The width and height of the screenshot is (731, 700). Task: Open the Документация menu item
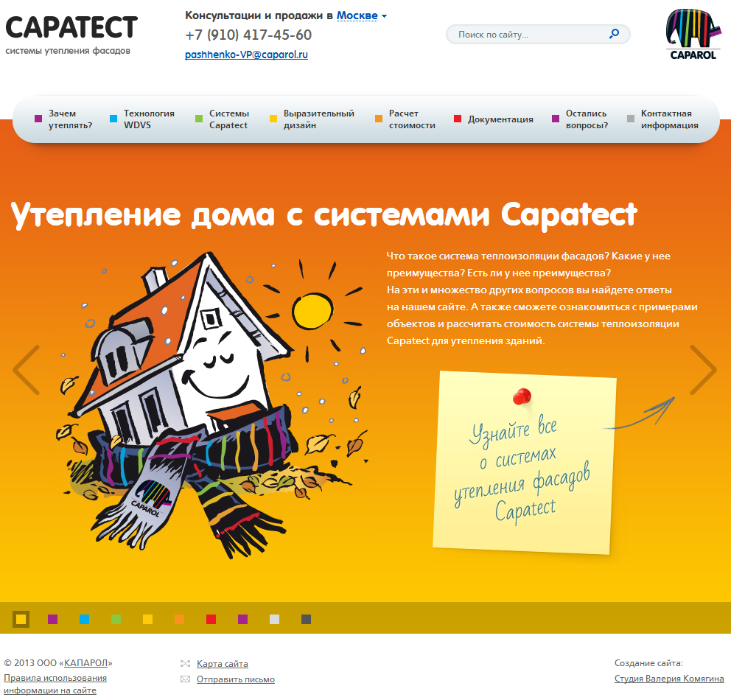click(x=493, y=119)
